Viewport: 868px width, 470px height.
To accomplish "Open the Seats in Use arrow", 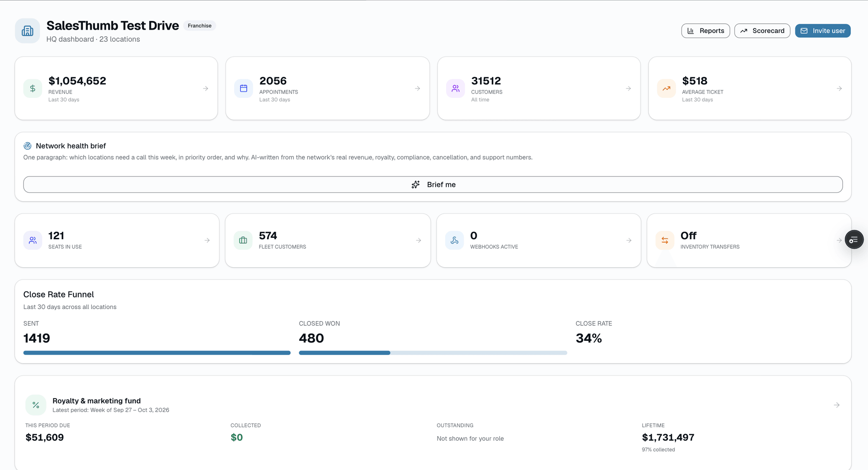I will pyautogui.click(x=207, y=240).
